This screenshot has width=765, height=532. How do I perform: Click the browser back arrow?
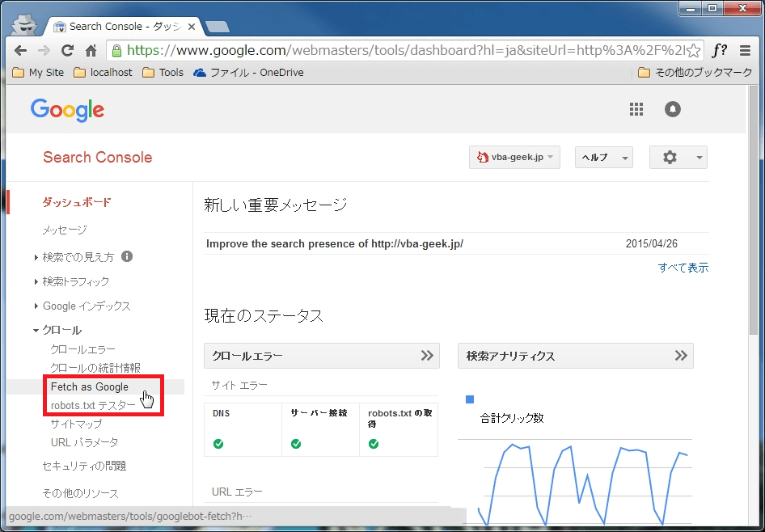[x=19, y=49]
